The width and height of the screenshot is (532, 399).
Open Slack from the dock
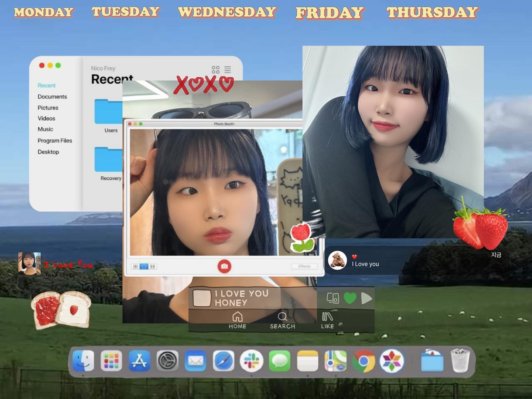pos(252,361)
